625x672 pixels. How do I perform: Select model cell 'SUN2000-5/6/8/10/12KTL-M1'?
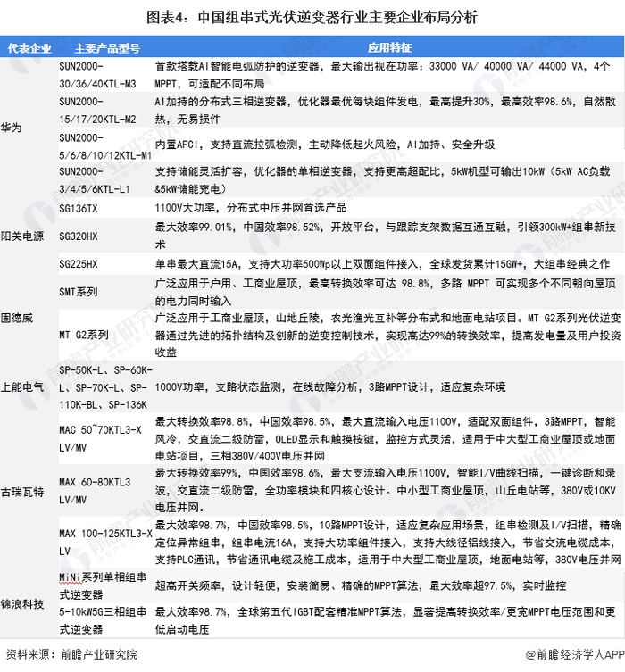click(x=105, y=146)
